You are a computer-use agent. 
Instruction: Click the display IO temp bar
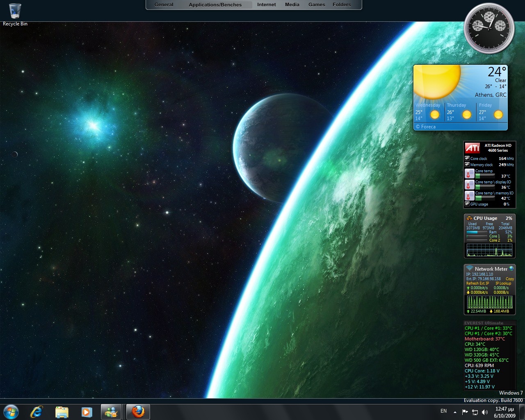pos(485,187)
